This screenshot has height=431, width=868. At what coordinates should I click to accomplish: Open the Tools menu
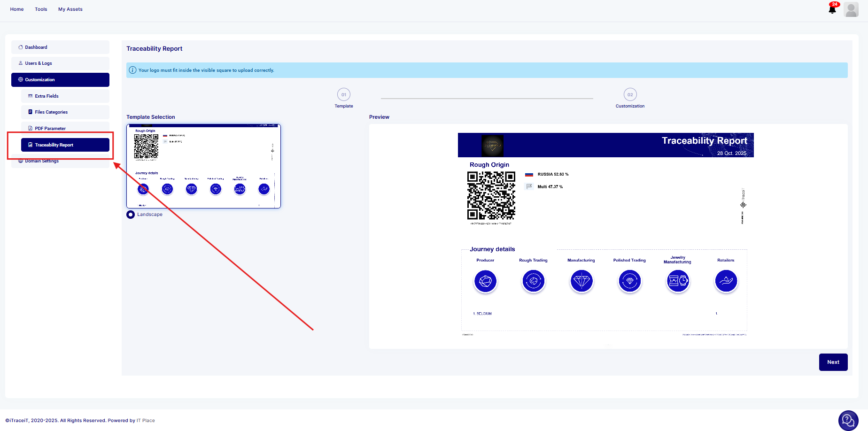point(41,9)
